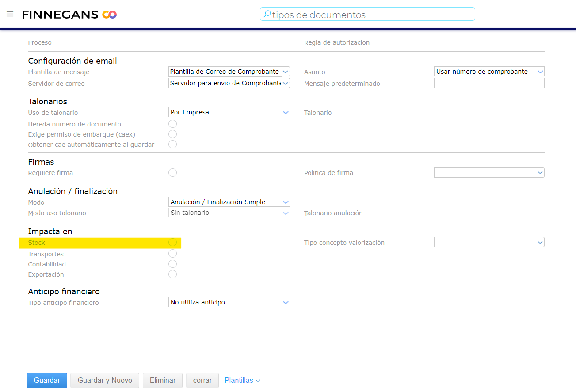The width and height of the screenshot is (576, 392).
Task: Open Uso de talonario dropdown
Action: tap(229, 112)
